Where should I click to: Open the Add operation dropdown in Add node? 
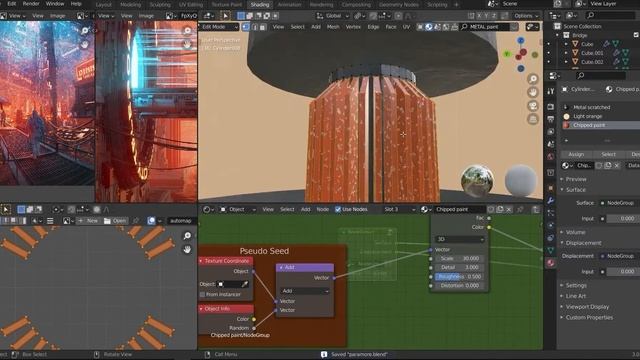coord(305,291)
